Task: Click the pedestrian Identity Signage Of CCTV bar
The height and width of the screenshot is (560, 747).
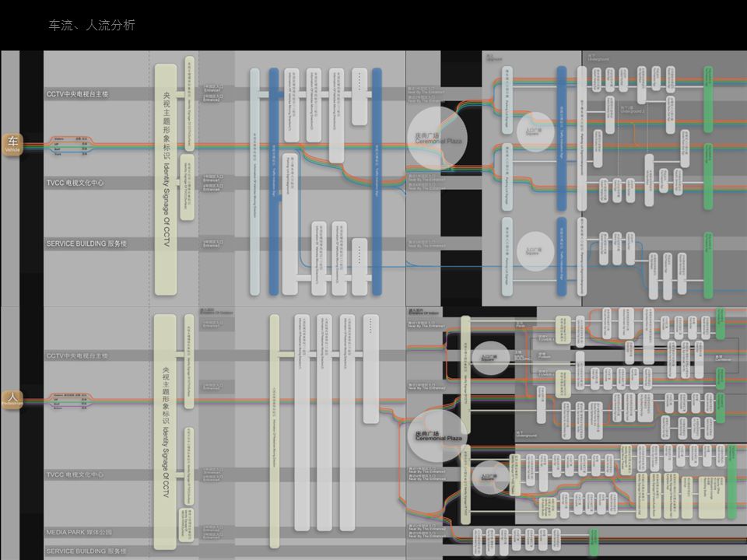Action: pos(166,432)
